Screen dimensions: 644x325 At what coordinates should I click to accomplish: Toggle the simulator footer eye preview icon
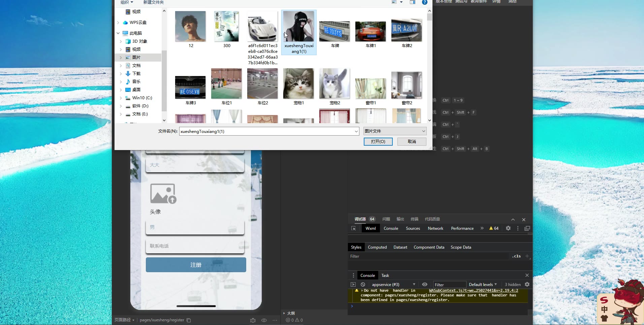tap(264, 320)
